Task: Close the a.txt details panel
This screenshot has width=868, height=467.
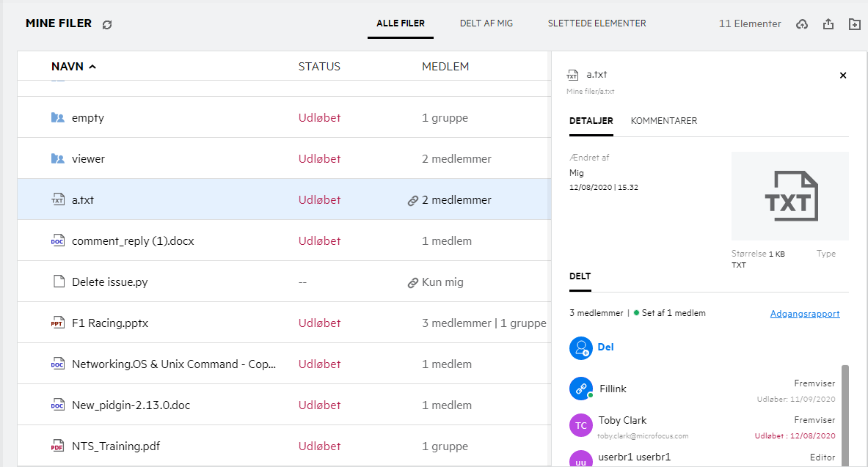Action: click(843, 75)
